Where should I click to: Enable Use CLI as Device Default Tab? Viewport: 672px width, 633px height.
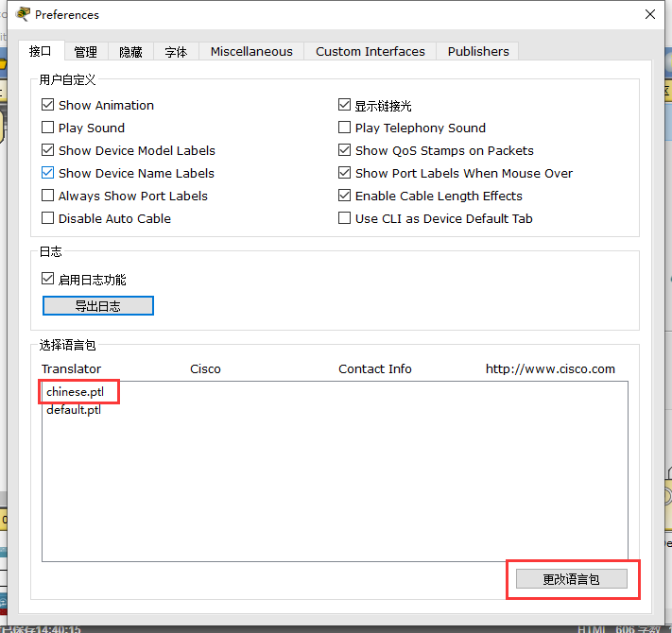coord(344,218)
